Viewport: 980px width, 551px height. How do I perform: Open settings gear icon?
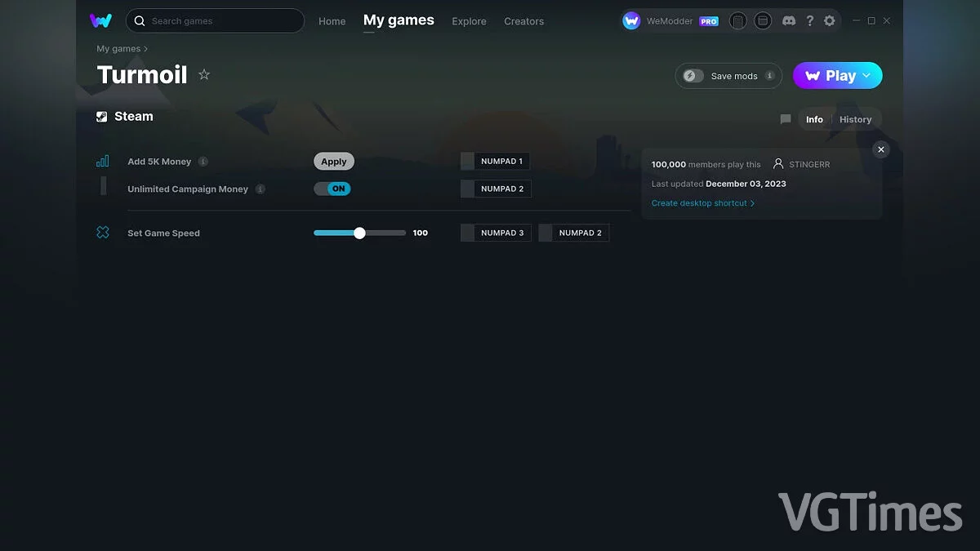point(830,20)
